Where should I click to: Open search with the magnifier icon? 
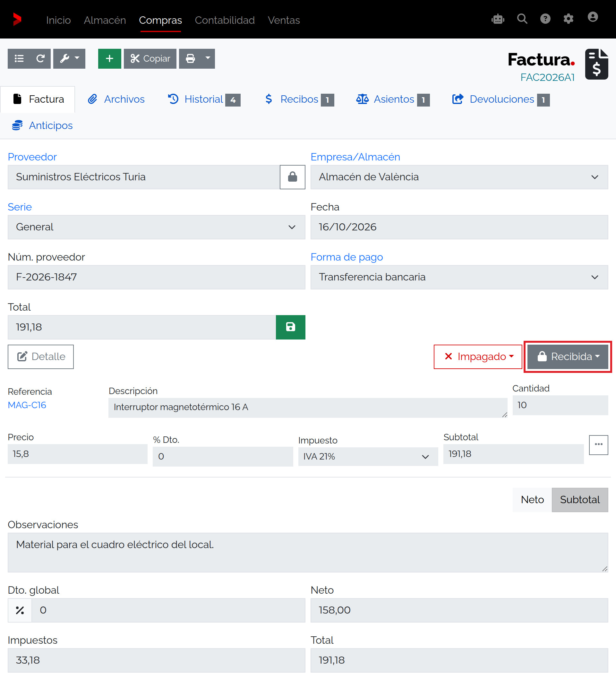coord(522,19)
